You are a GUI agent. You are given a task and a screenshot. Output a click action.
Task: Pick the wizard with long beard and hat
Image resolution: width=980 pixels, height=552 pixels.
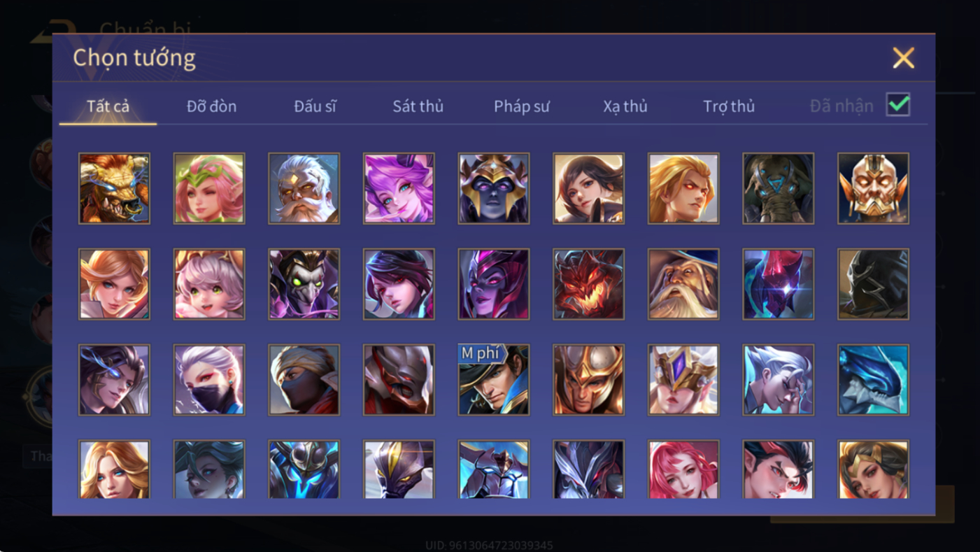[x=683, y=284]
